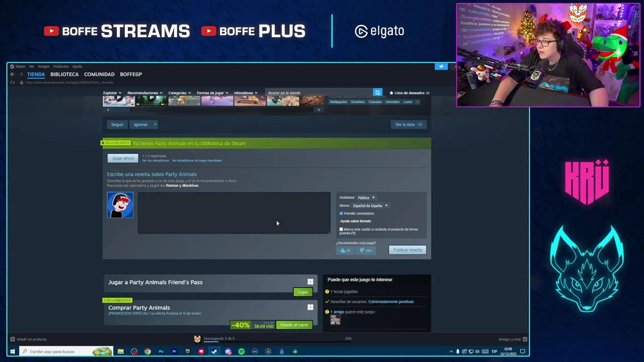This screenshot has height=362, width=644.
Task: Click the Ignorar button
Action: 141,125
